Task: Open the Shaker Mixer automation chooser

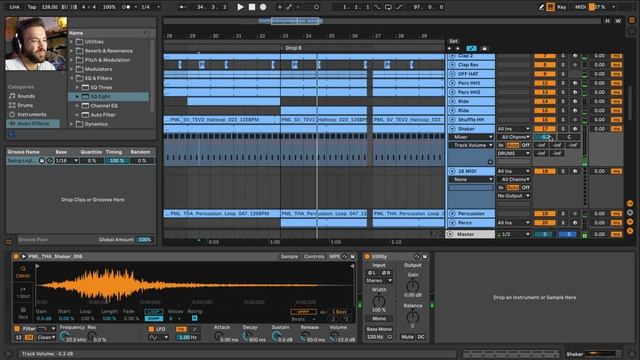Action: coord(471,137)
